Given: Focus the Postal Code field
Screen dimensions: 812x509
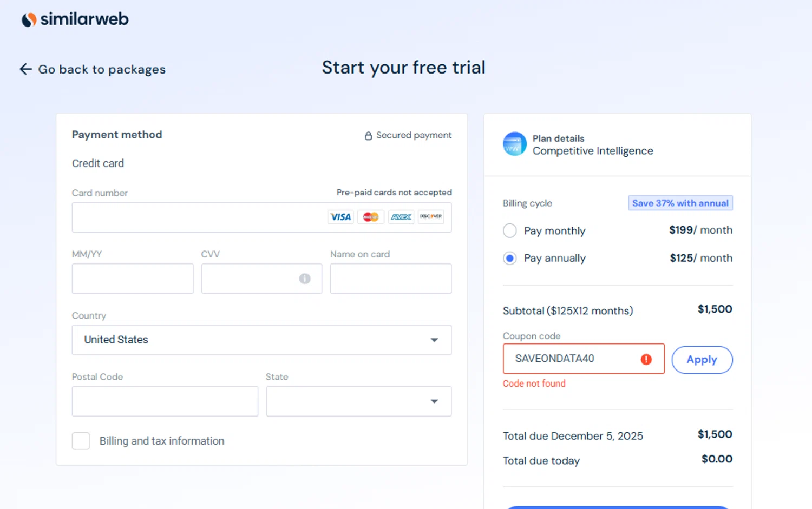Looking at the screenshot, I should click(165, 401).
